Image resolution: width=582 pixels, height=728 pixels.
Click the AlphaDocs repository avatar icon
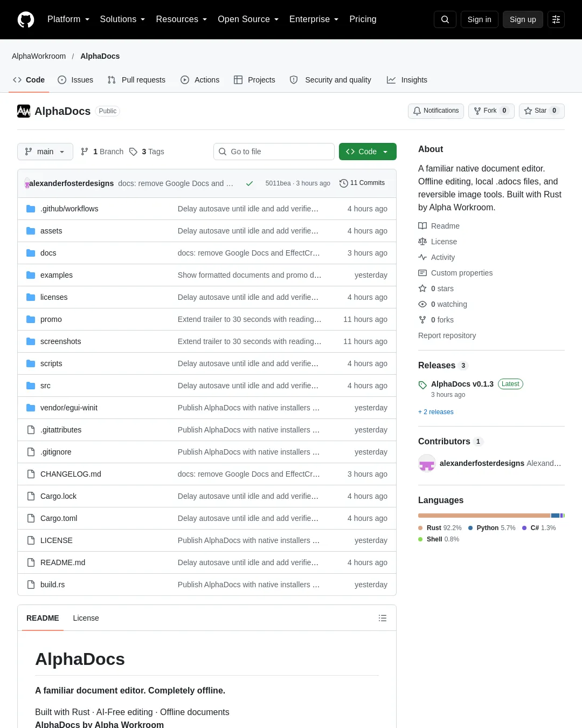[24, 111]
